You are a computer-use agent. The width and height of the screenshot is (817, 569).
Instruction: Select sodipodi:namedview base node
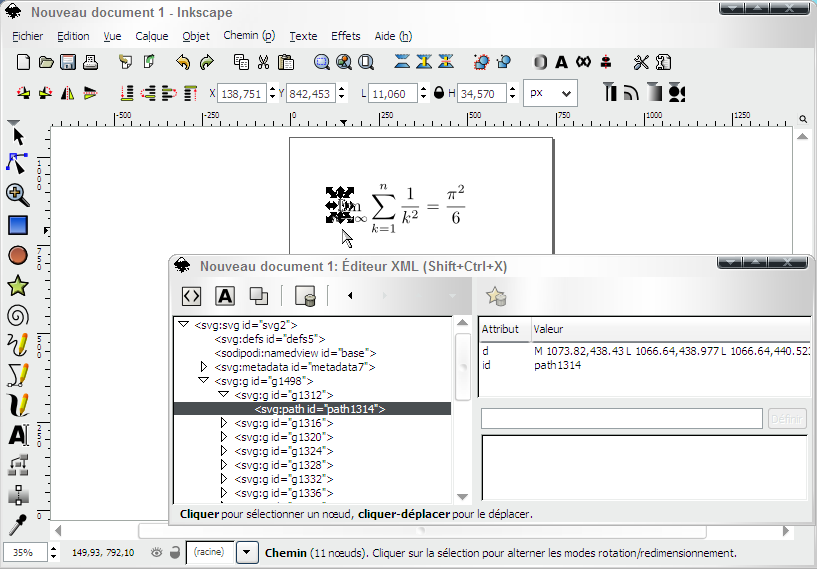(295, 353)
